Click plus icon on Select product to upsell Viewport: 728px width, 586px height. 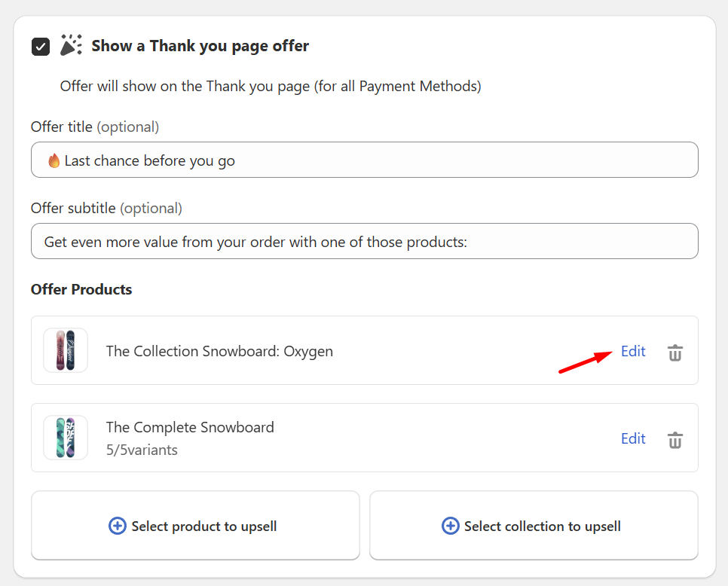[118, 526]
